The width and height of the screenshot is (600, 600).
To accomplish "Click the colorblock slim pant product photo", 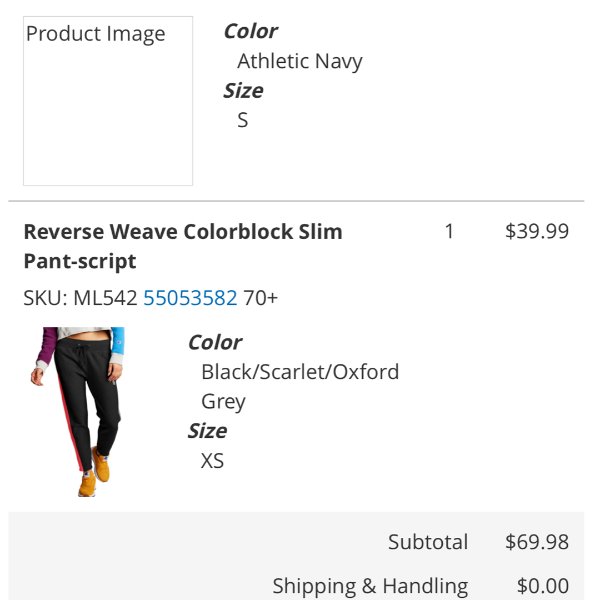I will click(78, 412).
